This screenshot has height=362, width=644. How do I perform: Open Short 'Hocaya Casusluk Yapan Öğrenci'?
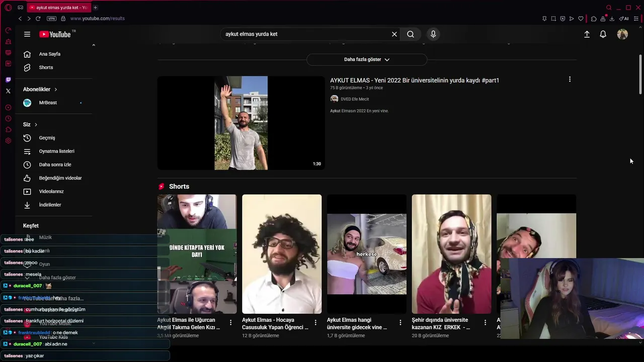[282, 254]
